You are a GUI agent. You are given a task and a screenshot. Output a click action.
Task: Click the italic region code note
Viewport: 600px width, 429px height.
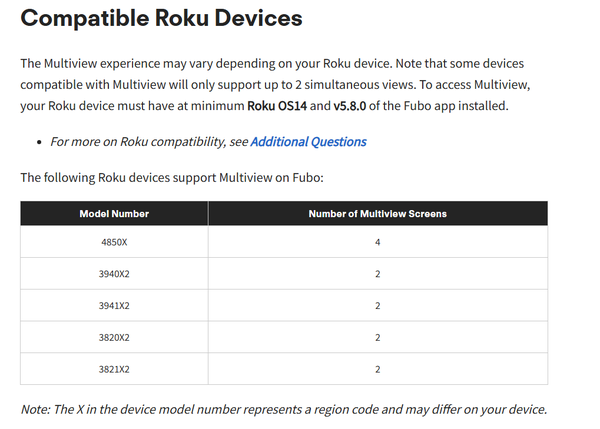point(284,410)
